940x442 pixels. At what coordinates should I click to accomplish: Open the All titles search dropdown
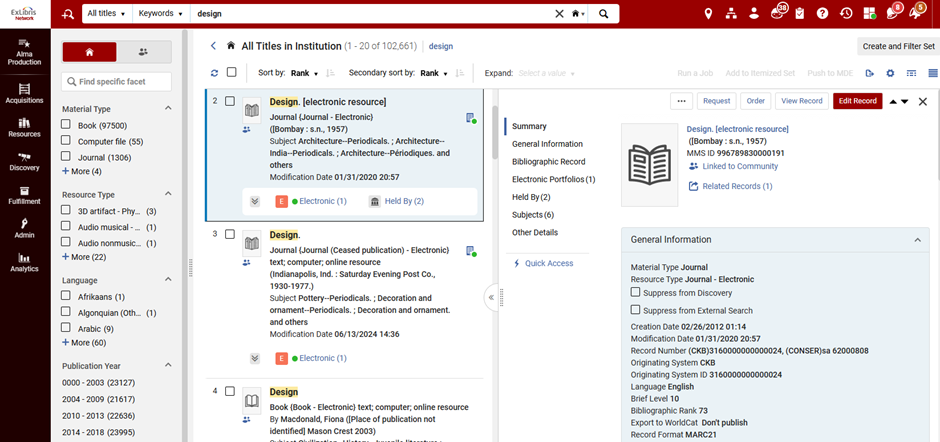point(106,13)
